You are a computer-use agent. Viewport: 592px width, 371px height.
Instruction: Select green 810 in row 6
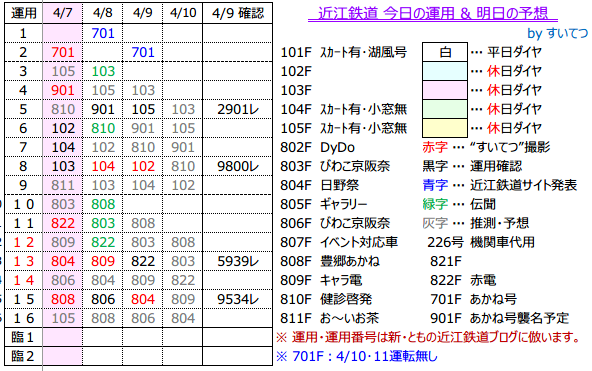pos(103,128)
